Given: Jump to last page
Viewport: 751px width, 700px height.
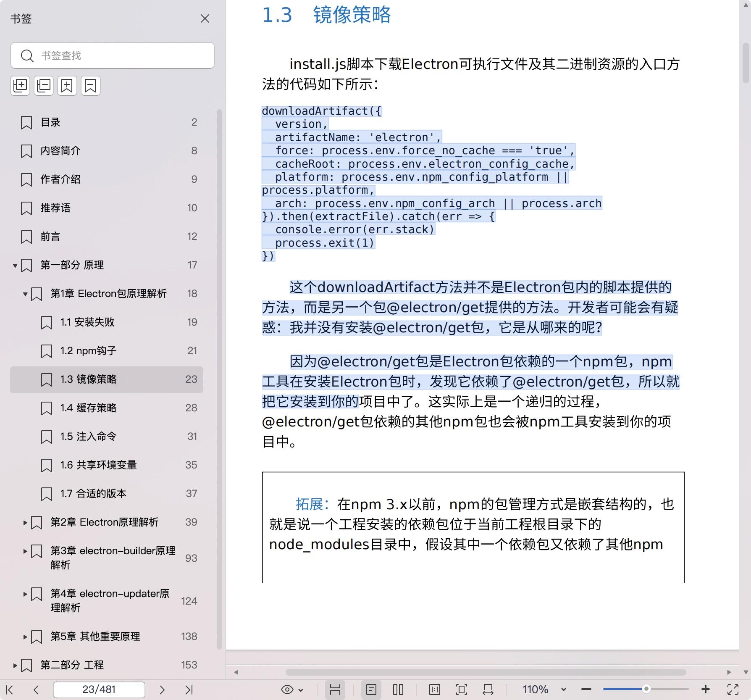Looking at the screenshot, I should (189, 689).
